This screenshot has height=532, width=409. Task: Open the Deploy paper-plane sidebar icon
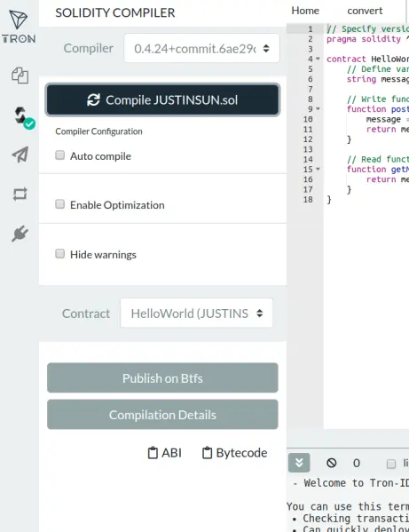click(20, 155)
